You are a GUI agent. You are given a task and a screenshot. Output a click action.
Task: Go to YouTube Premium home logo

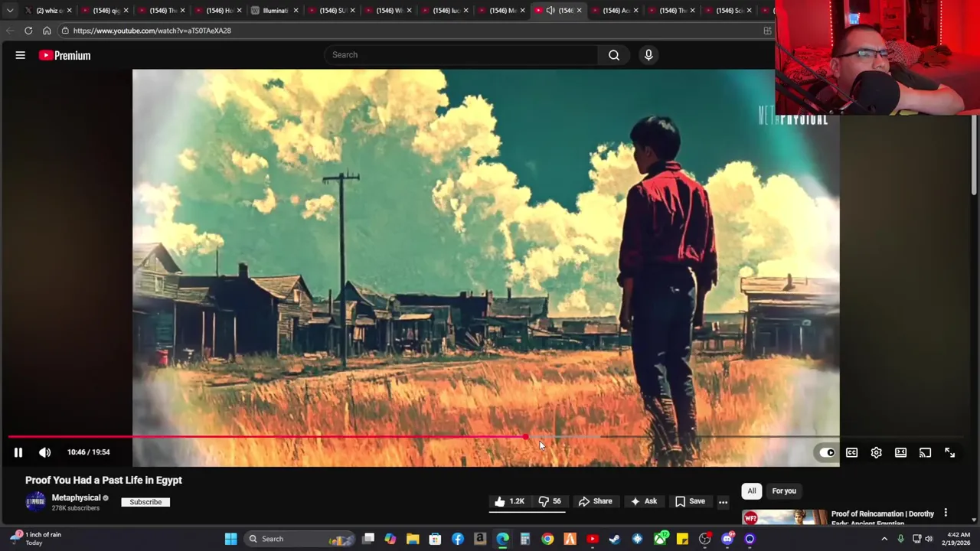tap(65, 55)
